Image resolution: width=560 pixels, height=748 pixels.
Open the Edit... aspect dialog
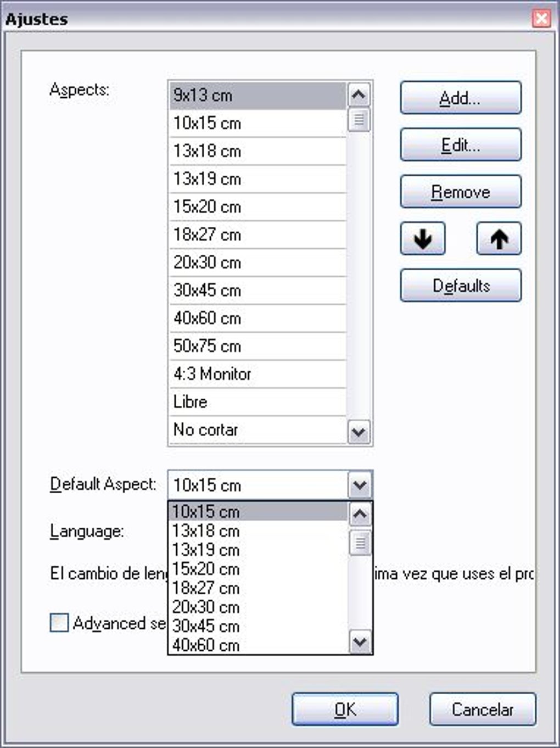pos(460,145)
